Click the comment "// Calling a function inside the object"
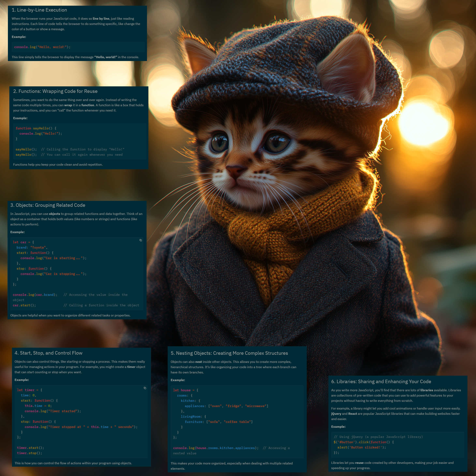 (101, 305)
